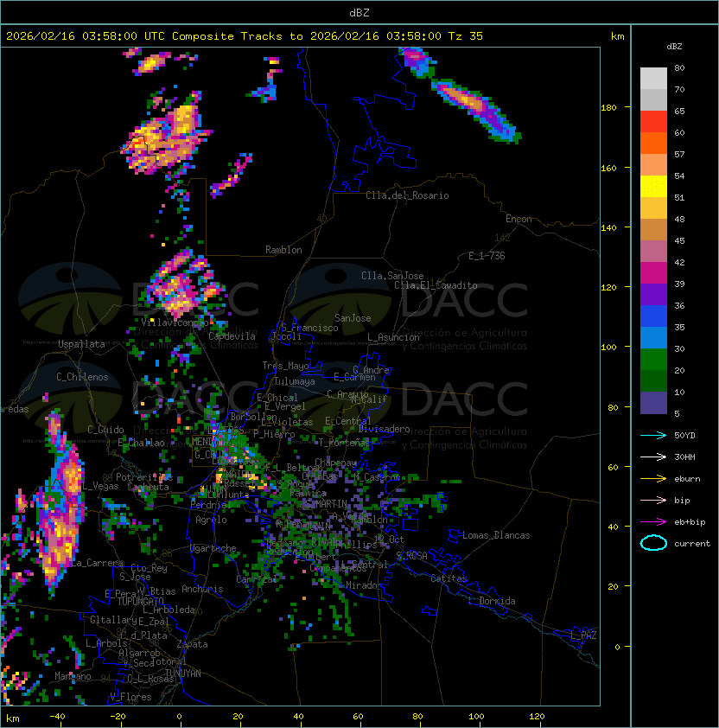This screenshot has height=728, width=719.
Task: Click the 'Clla.del_Rosario' map label
Action: pyautogui.click(x=407, y=195)
